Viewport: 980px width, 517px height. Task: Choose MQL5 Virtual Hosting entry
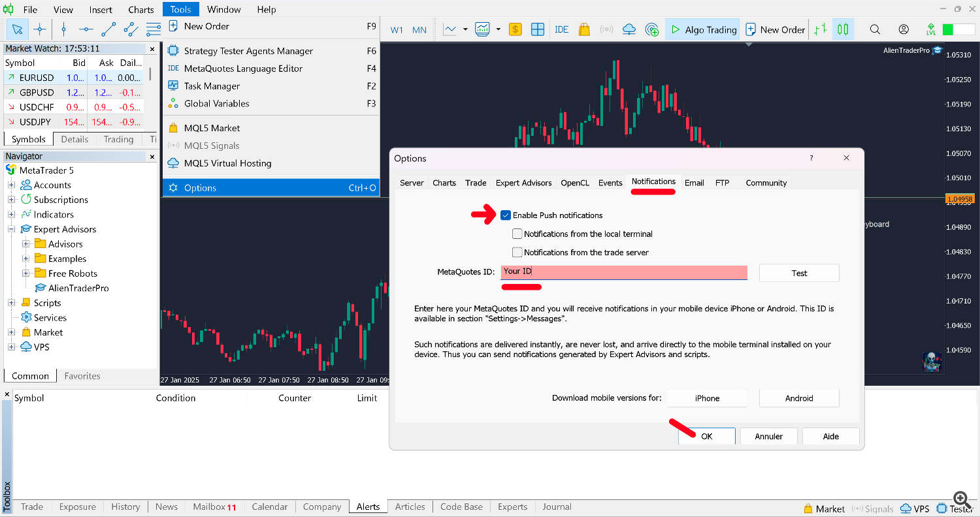[x=270, y=163]
